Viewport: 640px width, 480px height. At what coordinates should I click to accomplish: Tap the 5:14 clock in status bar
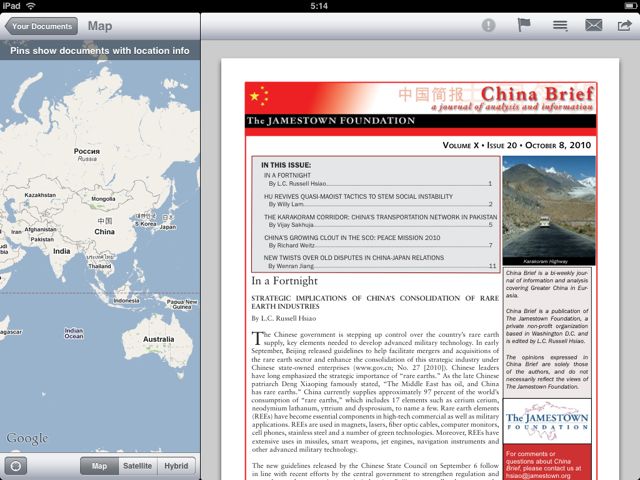coord(319,6)
